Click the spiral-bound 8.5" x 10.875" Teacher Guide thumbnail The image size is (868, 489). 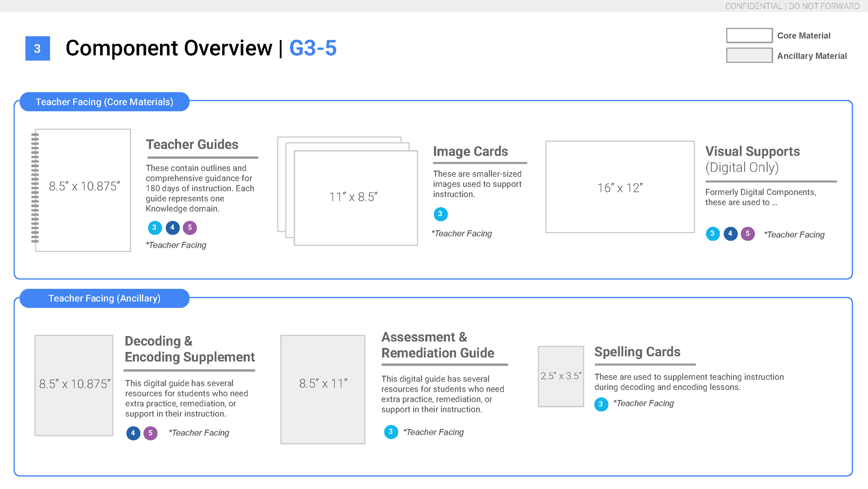(x=81, y=190)
